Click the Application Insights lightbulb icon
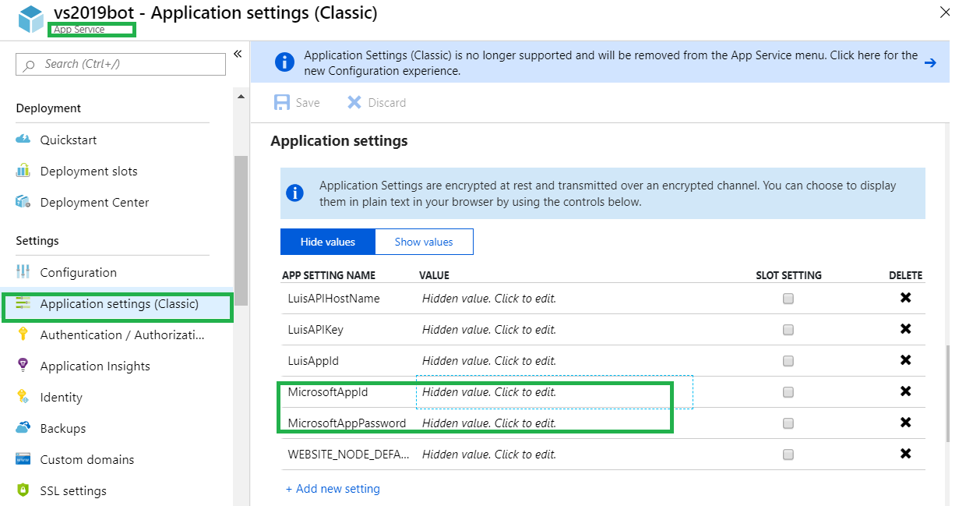The image size is (980, 506). [23, 366]
